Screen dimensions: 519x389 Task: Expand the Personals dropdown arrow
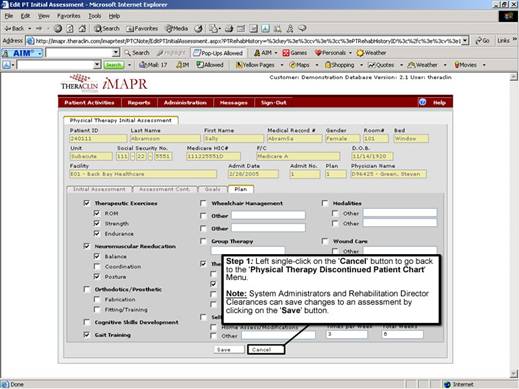click(350, 53)
